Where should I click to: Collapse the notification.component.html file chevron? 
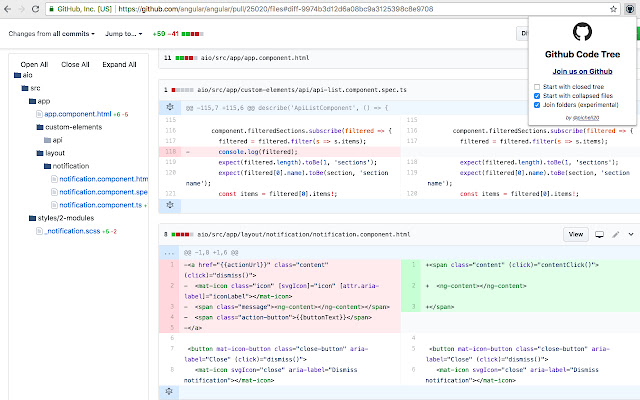(631, 234)
